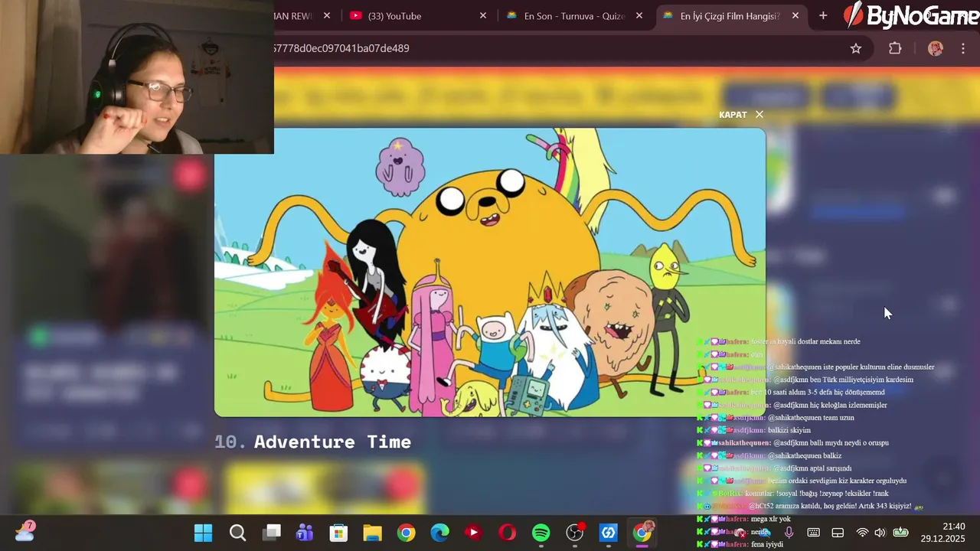This screenshot has width=980, height=551.
Task: Check the battery status icon in the tray
Action: tap(900, 533)
